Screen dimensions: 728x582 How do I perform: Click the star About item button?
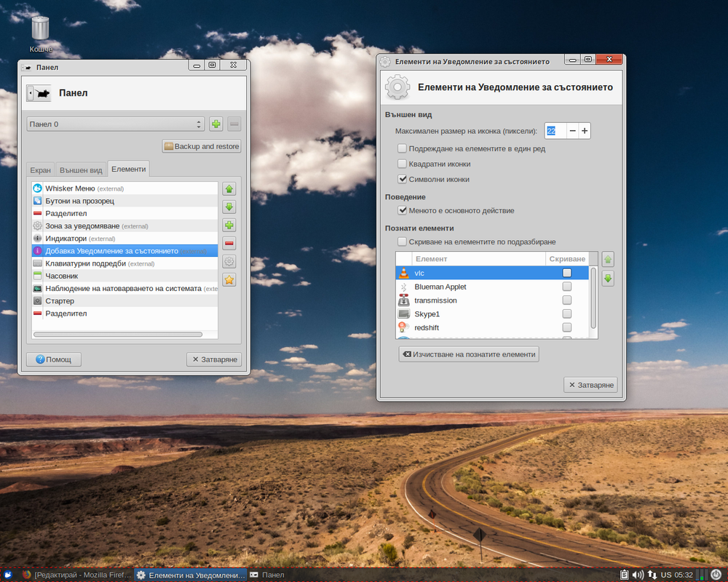229,280
